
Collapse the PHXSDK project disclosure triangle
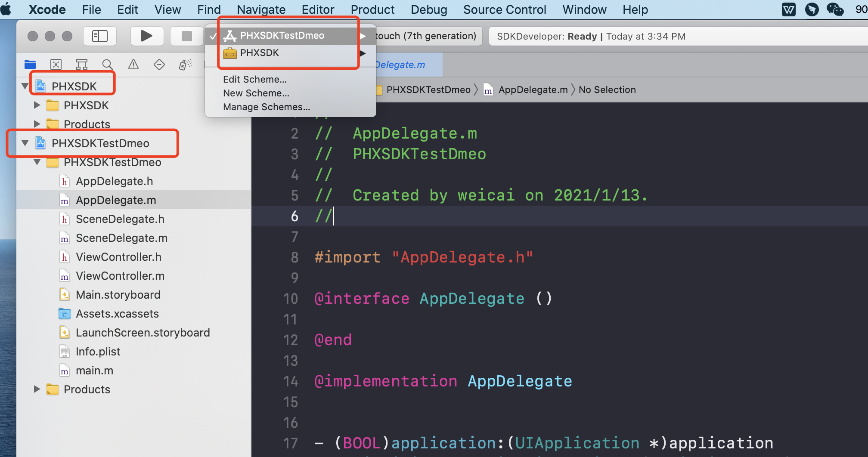coord(25,86)
